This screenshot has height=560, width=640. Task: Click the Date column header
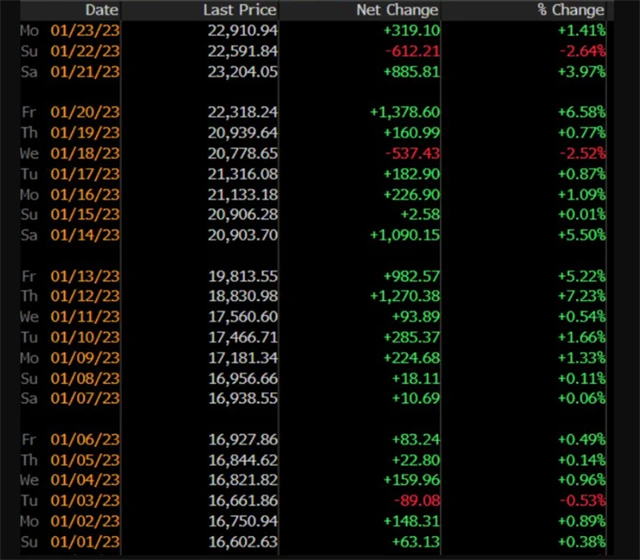tap(102, 10)
